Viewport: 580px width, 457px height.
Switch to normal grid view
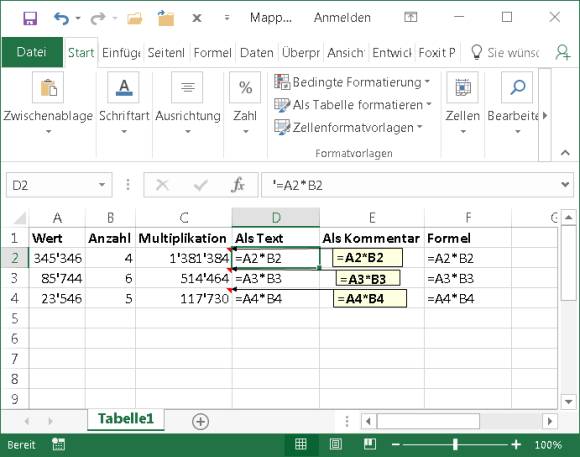coord(300,444)
